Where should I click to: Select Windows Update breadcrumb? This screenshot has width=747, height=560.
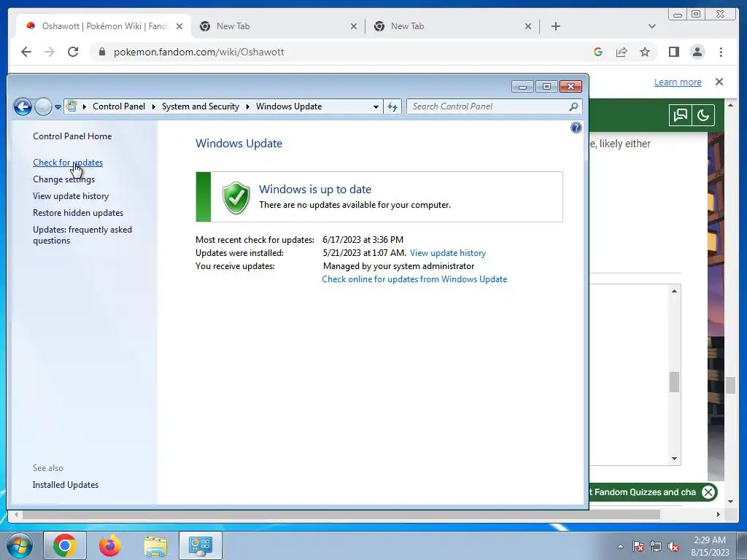pyautogui.click(x=289, y=106)
